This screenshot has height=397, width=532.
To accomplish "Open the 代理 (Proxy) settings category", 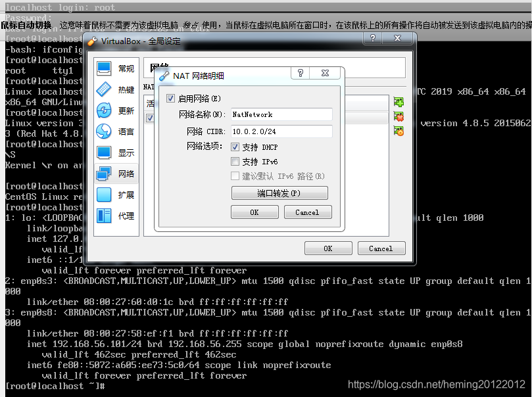I will coord(116,216).
